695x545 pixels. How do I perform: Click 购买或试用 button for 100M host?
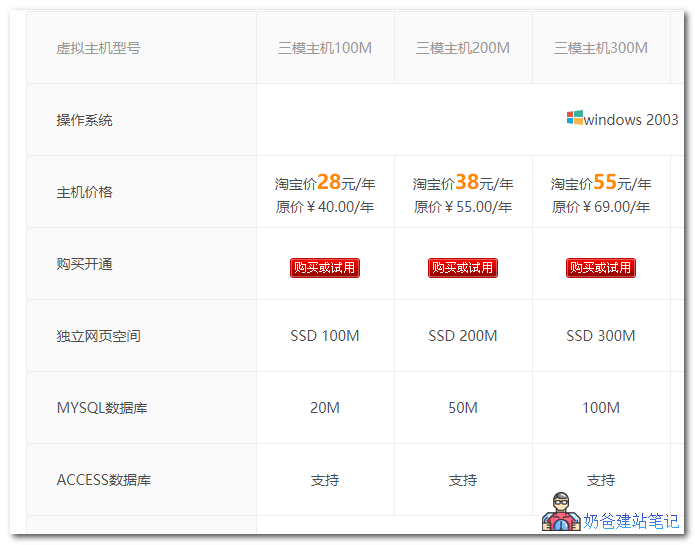325,268
